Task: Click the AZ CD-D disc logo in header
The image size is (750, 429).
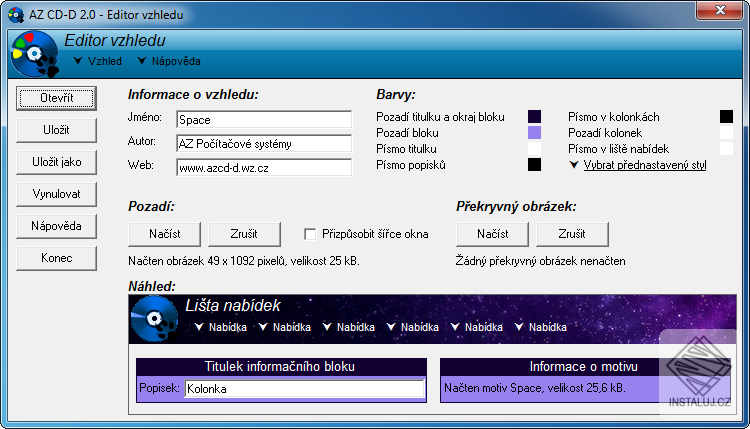Action: pyautogui.click(x=35, y=54)
